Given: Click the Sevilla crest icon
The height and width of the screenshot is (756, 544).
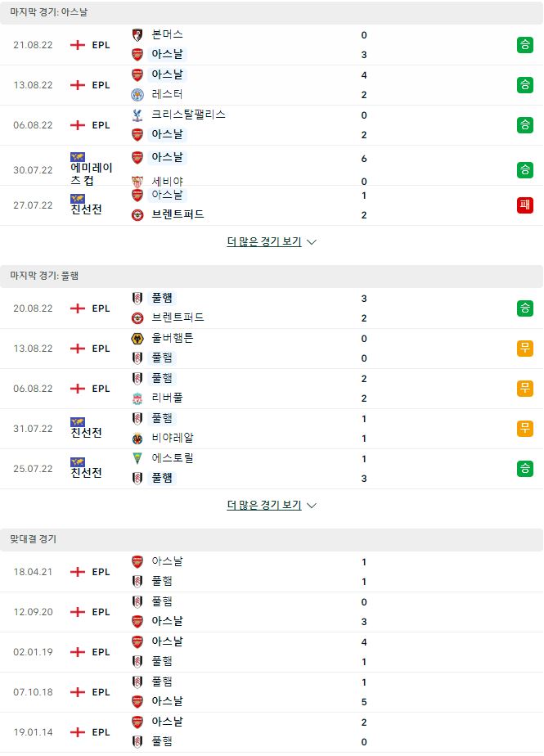Looking at the screenshot, I should tap(137, 182).
